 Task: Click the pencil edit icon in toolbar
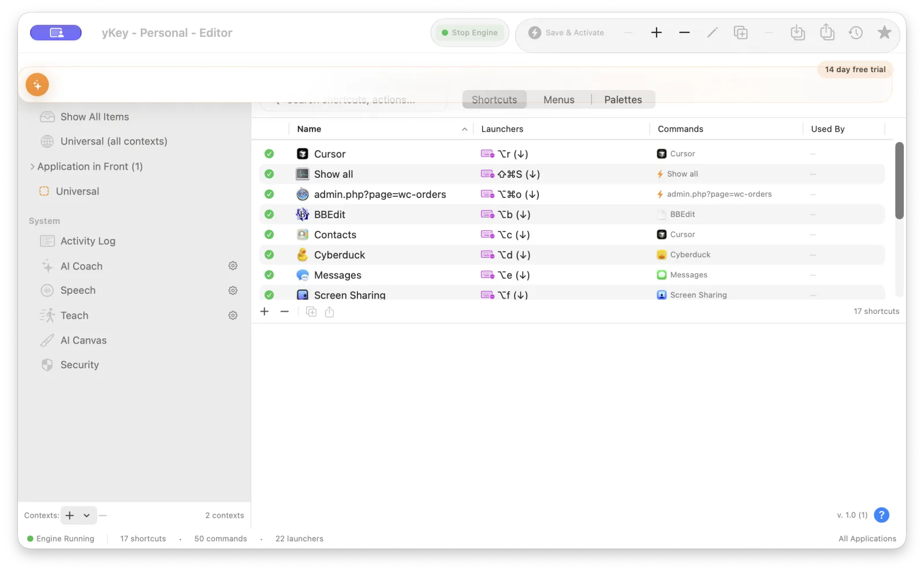tap(713, 33)
